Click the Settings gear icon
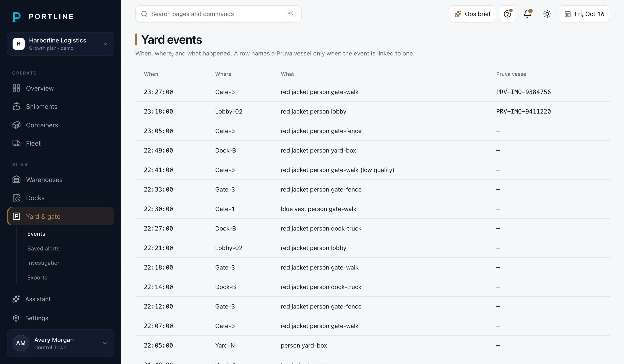The height and width of the screenshot is (364, 624). coord(16,318)
